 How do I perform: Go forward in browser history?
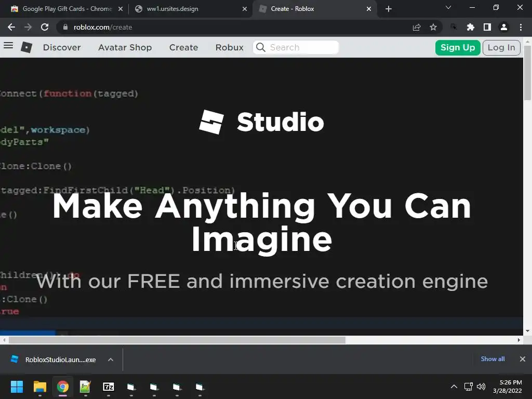coord(28,27)
